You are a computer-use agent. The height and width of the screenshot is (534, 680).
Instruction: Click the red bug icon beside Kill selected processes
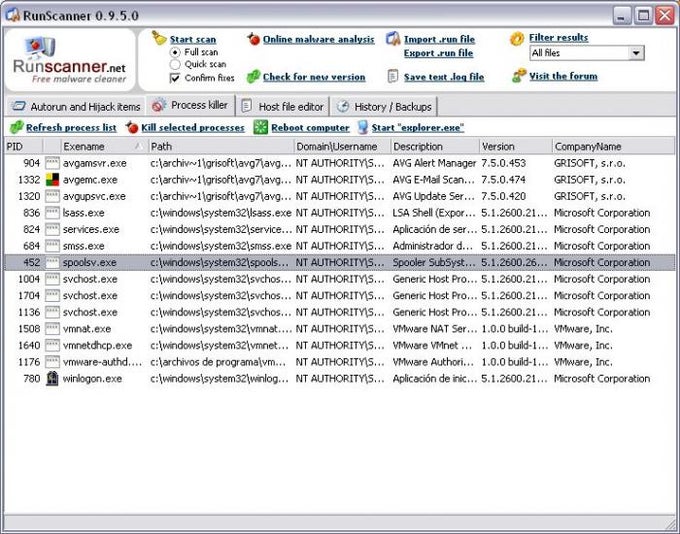tap(132, 128)
